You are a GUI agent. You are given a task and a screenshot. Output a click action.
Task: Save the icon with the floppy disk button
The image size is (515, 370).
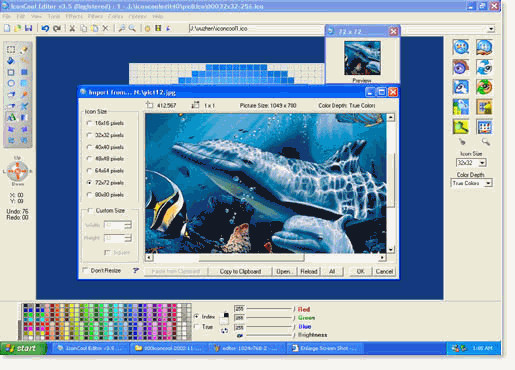[x=29, y=28]
